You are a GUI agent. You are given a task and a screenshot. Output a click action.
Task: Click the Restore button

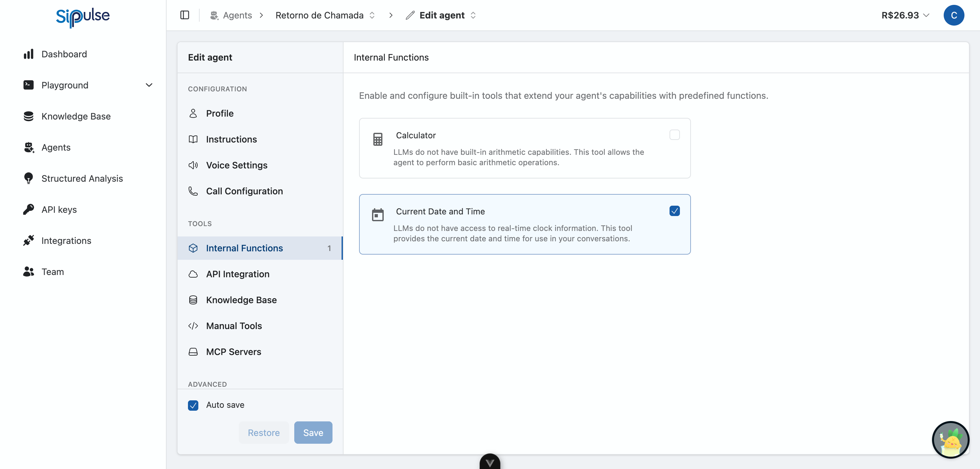click(264, 432)
